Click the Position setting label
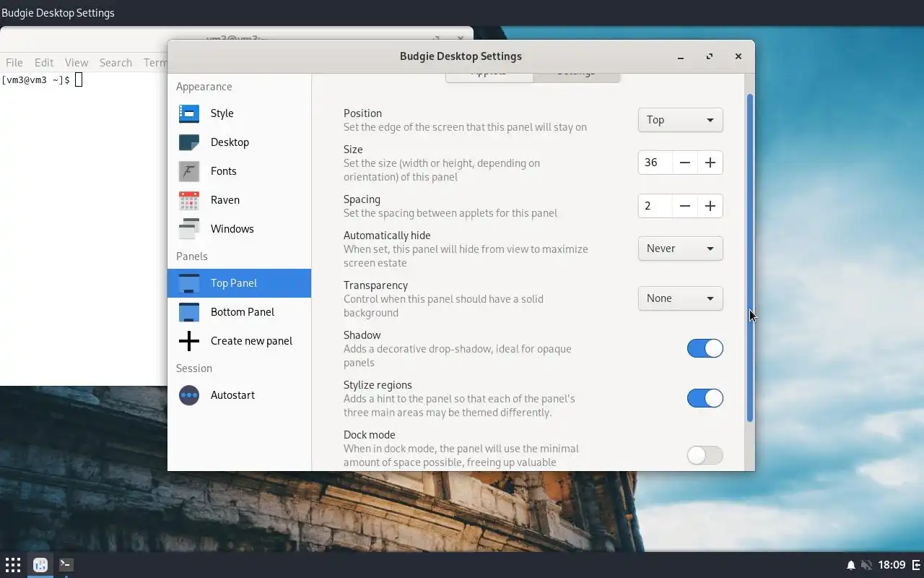The width and height of the screenshot is (924, 578). pyautogui.click(x=362, y=113)
